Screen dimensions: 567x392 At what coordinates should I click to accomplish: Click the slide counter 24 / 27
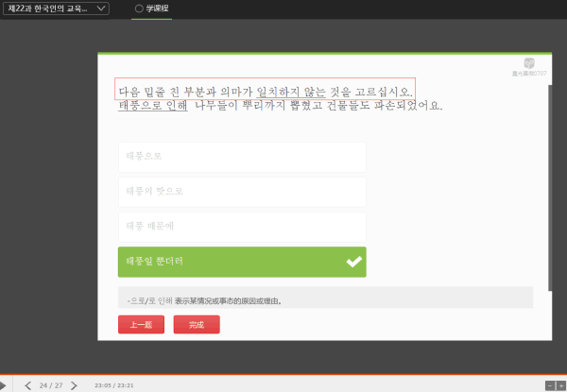coord(51,385)
